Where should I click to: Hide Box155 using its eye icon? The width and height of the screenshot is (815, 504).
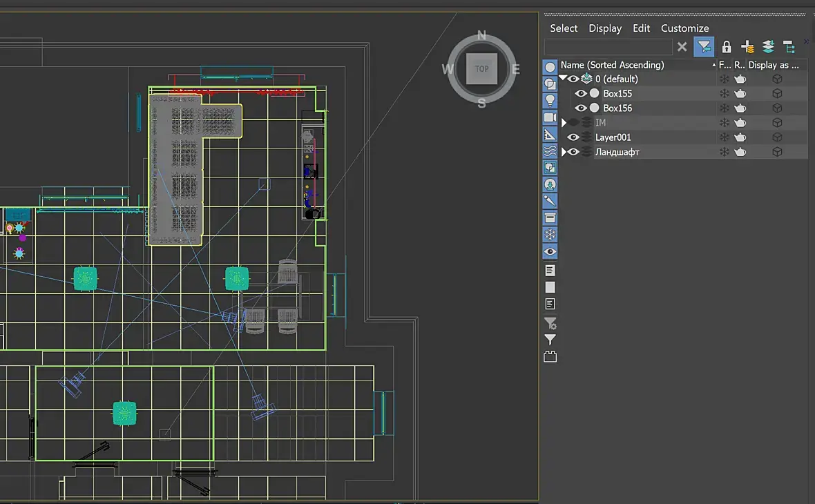pos(581,93)
